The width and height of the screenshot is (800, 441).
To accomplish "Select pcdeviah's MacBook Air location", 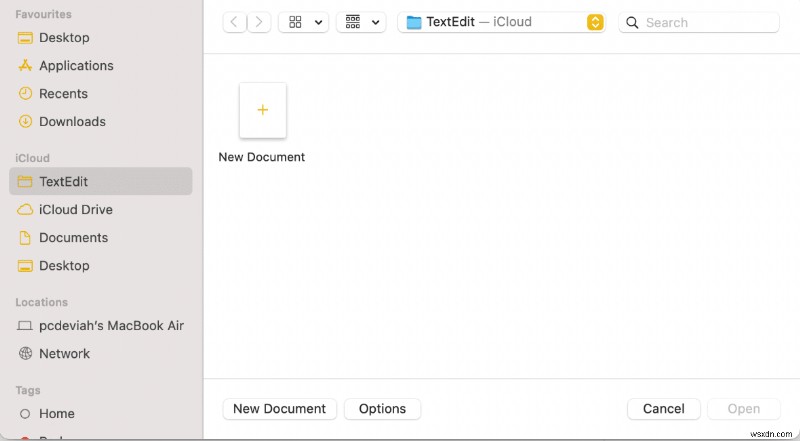I will 111,326.
